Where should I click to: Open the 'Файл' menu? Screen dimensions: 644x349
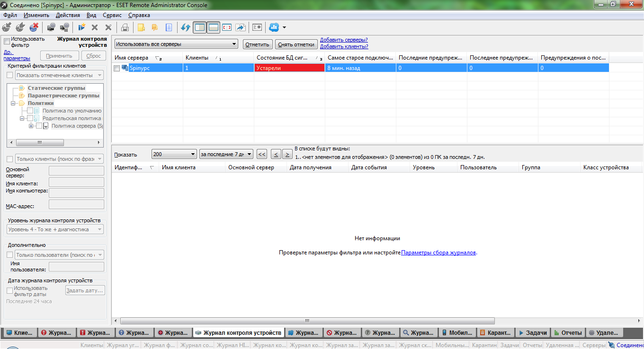pos(10,15)
